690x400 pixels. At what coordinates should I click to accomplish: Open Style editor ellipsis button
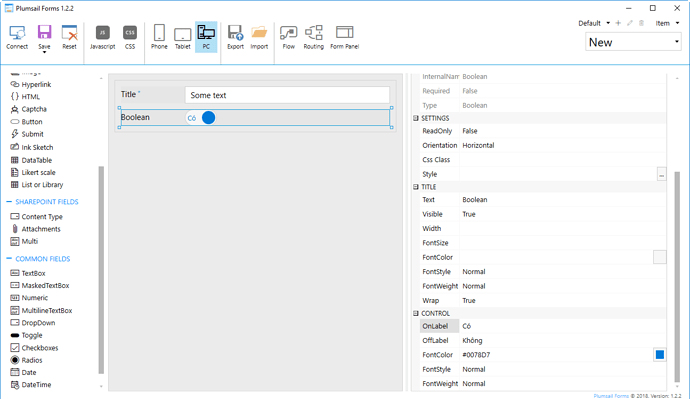pos(661,174)
